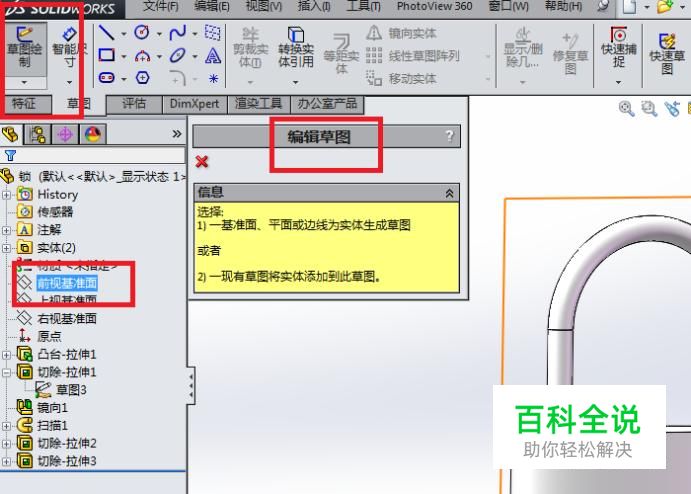
Task: Open the 文件(F) menu
Action: point(160,7)
